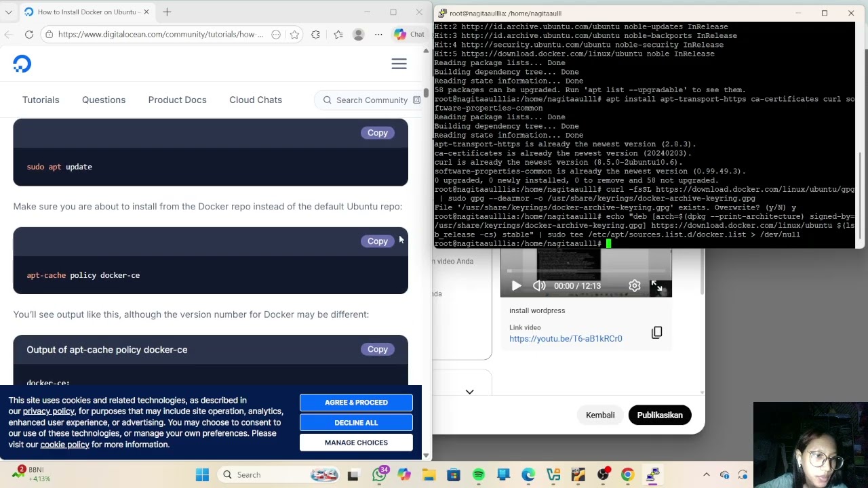The height and width of the screenshot is (488, 868).
Task: Click the Publikasikan button
Action: [x=660, y=415]
